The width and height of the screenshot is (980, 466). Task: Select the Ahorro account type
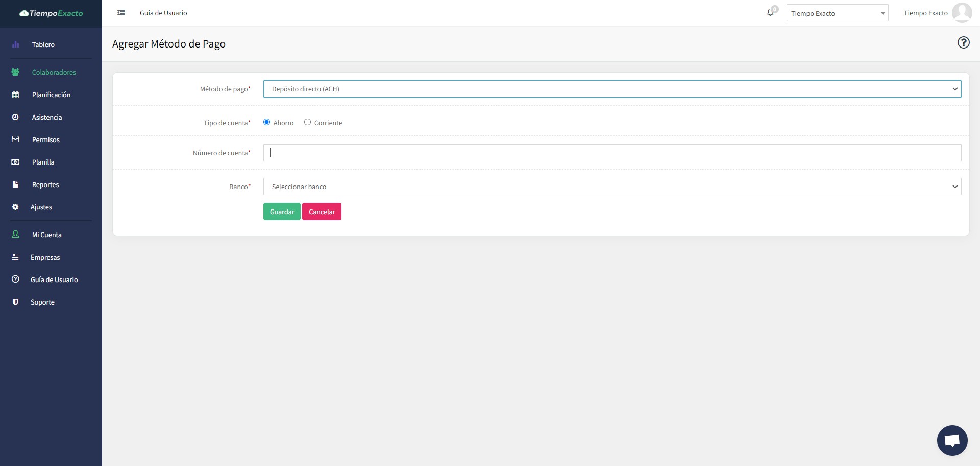pyautogui.click(x=266, y=122)
